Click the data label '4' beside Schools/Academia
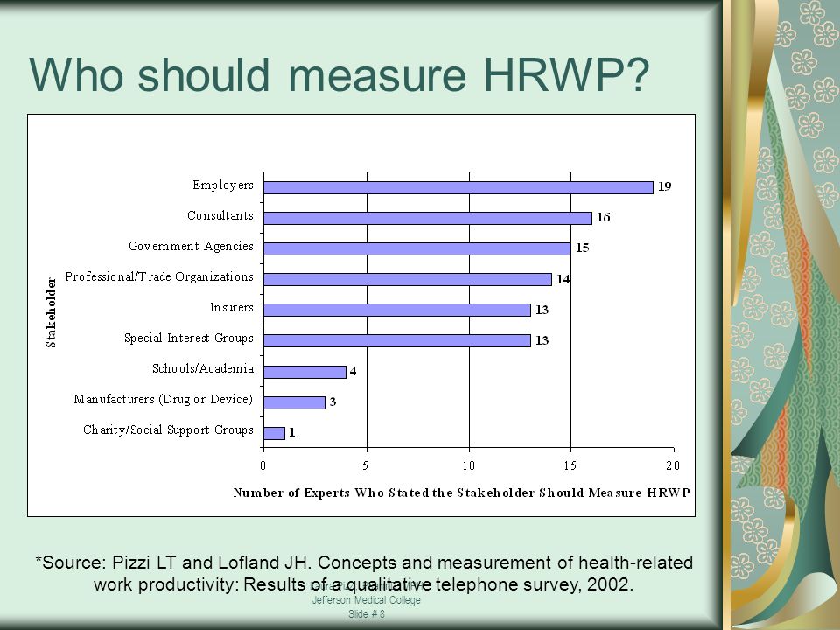Viewport: 840px width, 630px height. 353,371
